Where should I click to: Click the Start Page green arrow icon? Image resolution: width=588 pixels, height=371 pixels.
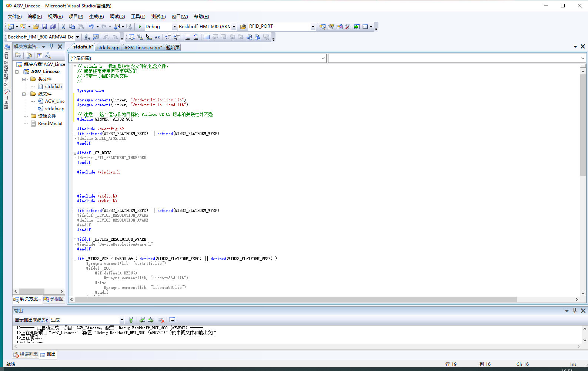click(357, 27)
